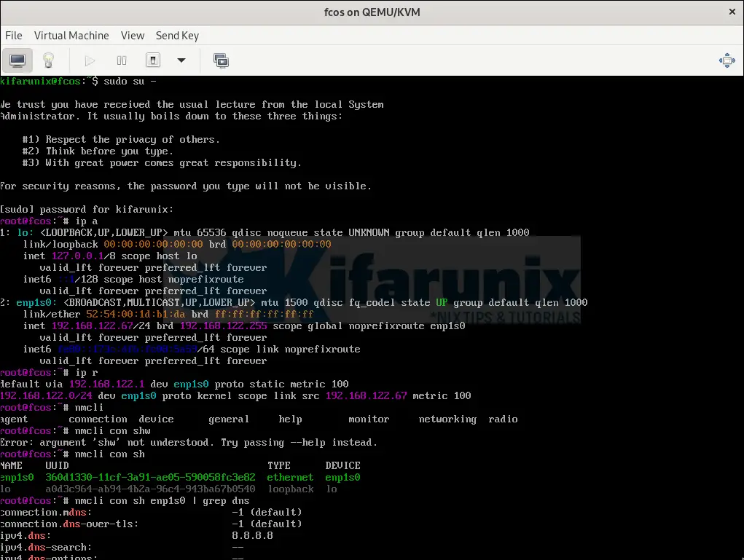This screenshot has height=560, width=744.
Task: Click the MAC address 52:54:00:1d:b1:da
Action: click(x=136, y=314)
